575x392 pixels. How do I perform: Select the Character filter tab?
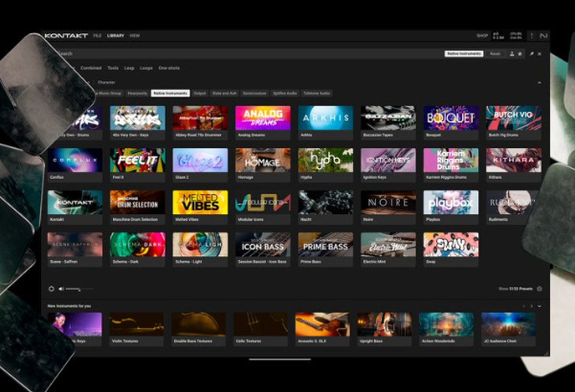pyautogui.click(x=106, y=82)
